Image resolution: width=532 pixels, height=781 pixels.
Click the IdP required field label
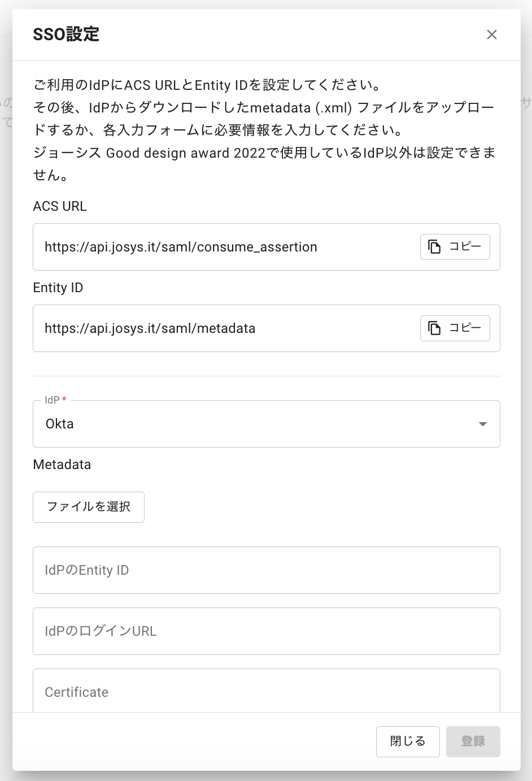coord(55,400)
